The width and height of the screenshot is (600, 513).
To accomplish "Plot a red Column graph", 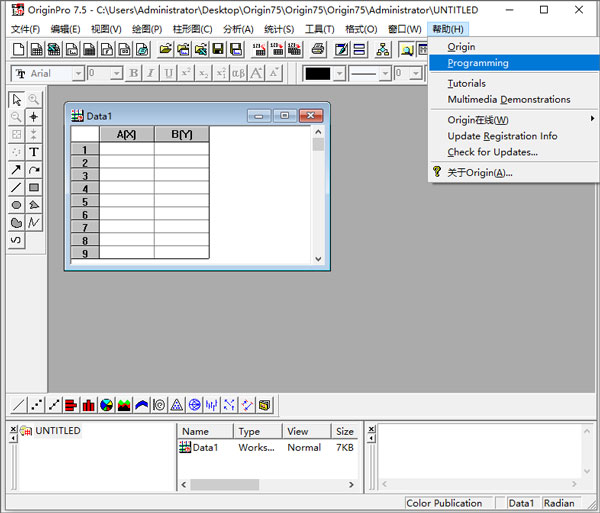I will pos(89,405).
